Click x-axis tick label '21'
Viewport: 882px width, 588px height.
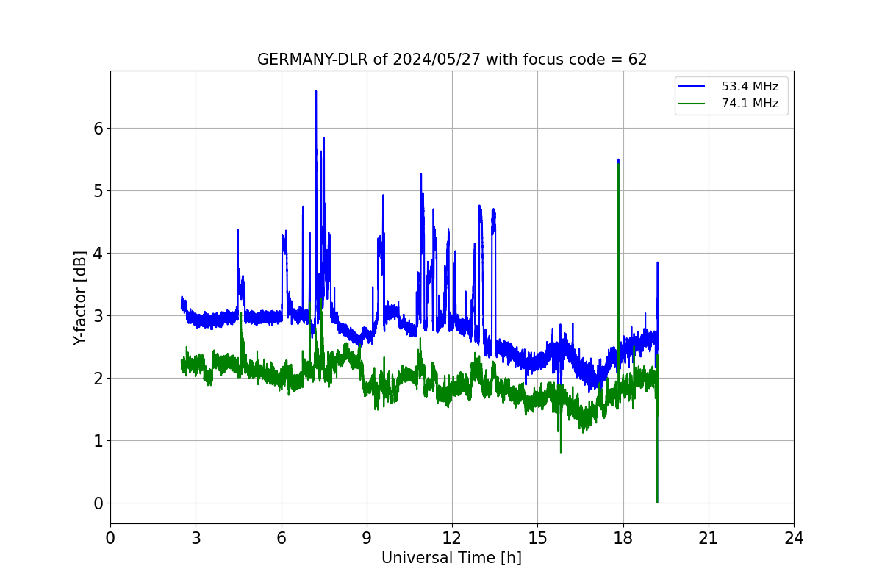[x=709, y=538]
